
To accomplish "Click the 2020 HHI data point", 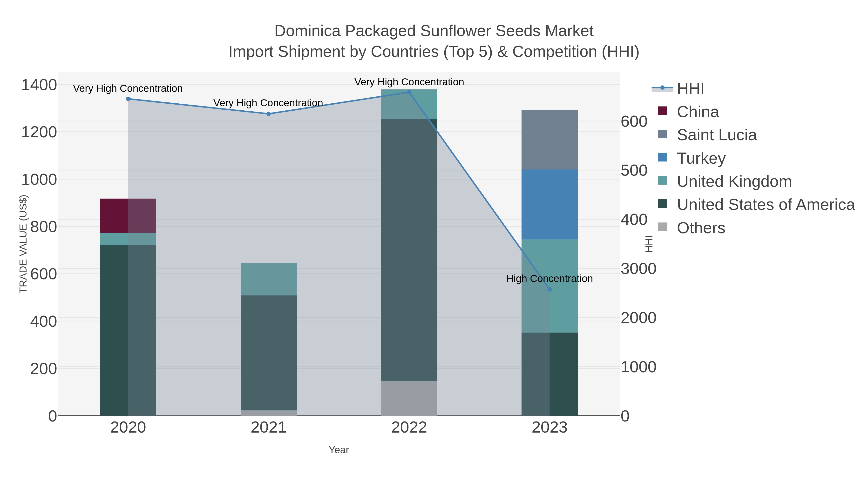I will (x=128, y=99).
